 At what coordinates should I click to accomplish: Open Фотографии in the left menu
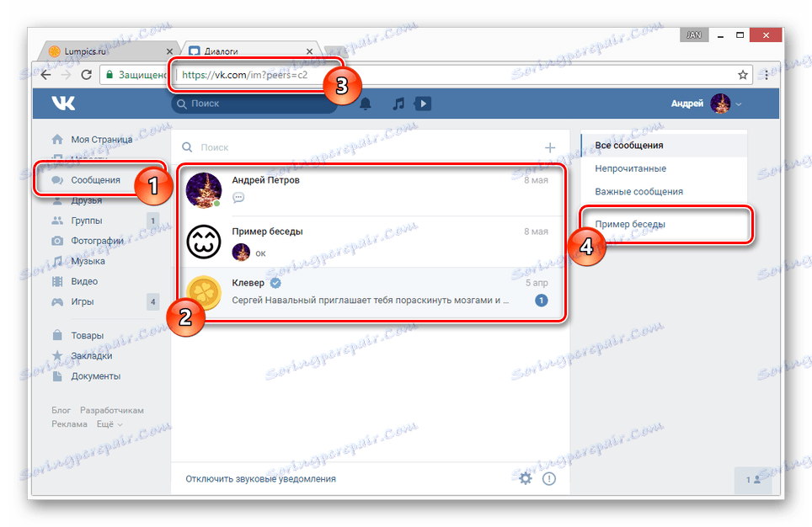(98, 241)
